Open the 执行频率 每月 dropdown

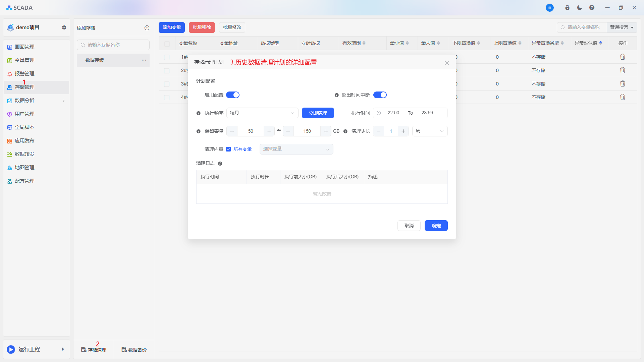[262, 113]
